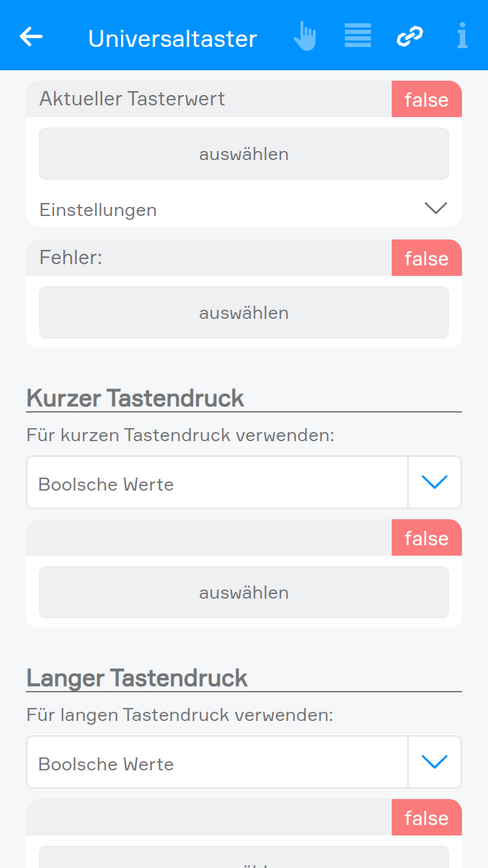Open the info icon in header
This screenshot has height=868, width=488.
(x=462, y=36)
